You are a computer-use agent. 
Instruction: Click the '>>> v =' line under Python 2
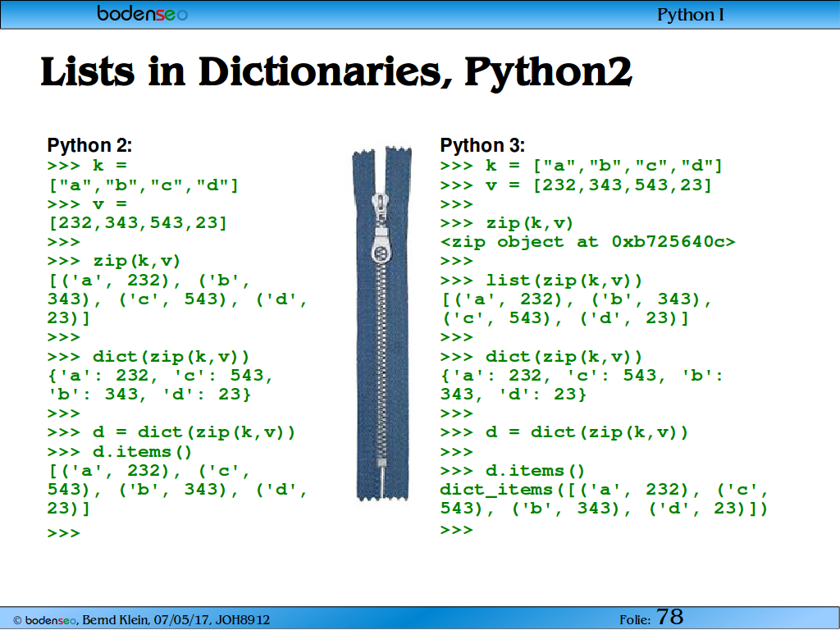click(x=87, y=204)
